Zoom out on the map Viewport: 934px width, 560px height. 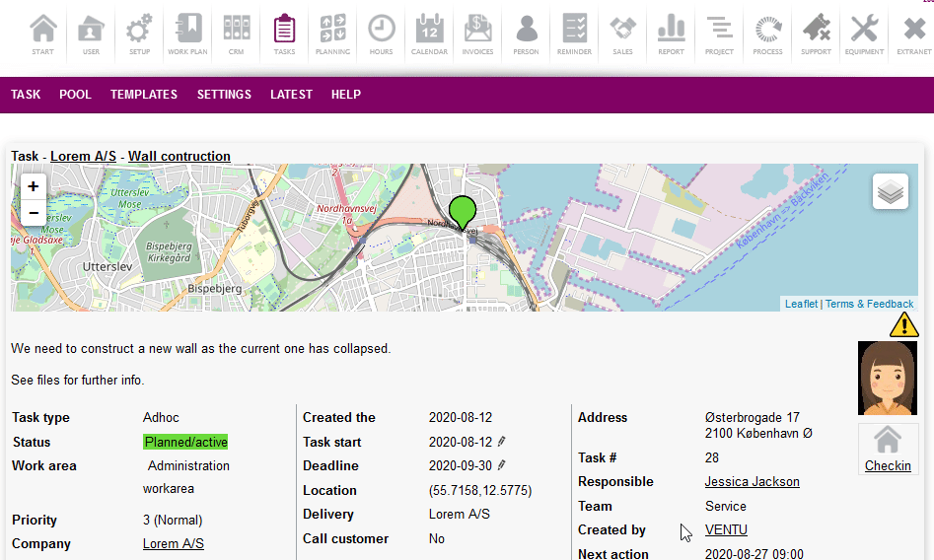click(34, 213)
